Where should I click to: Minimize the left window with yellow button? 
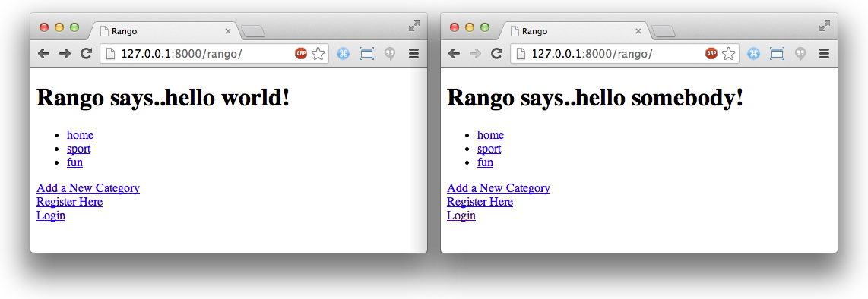59,27
